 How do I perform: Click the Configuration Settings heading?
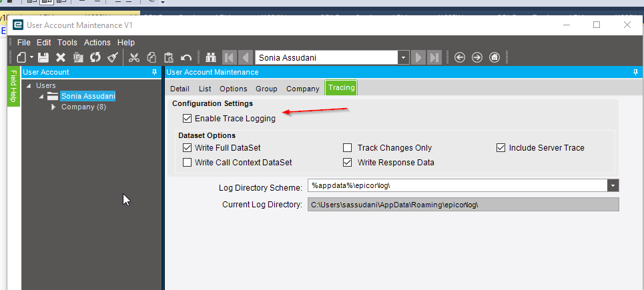212,103
